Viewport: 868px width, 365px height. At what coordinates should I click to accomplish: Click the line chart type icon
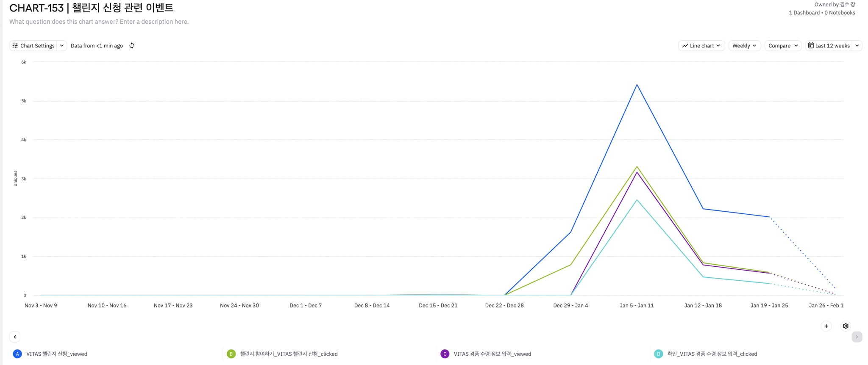(x=685, y=46)
